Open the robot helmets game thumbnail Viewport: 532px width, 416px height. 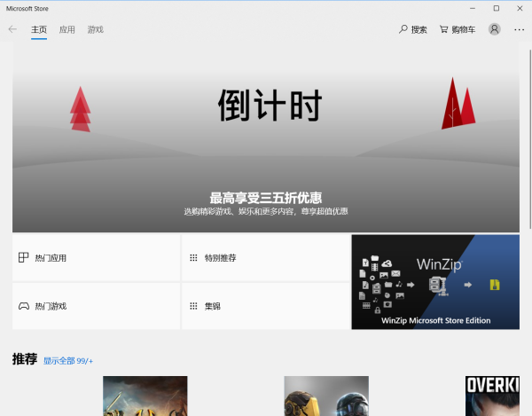pyautogui.click(x=326, y=396)
